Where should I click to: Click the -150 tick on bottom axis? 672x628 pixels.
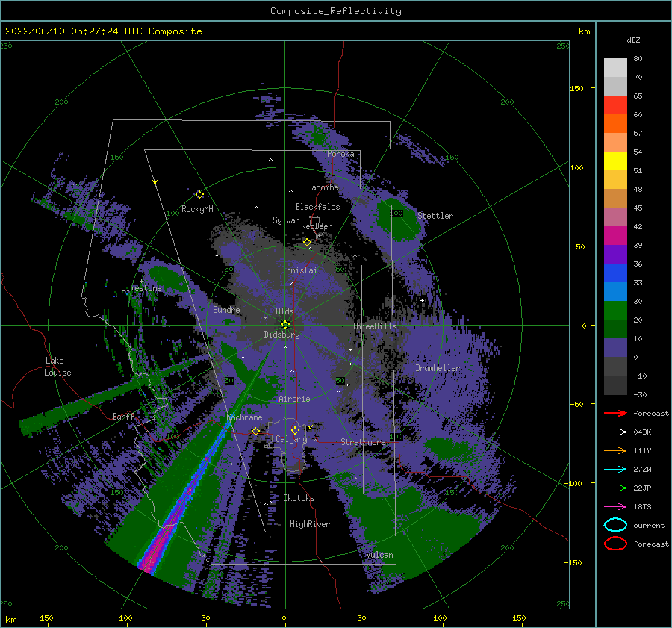(x=44, y=618)
